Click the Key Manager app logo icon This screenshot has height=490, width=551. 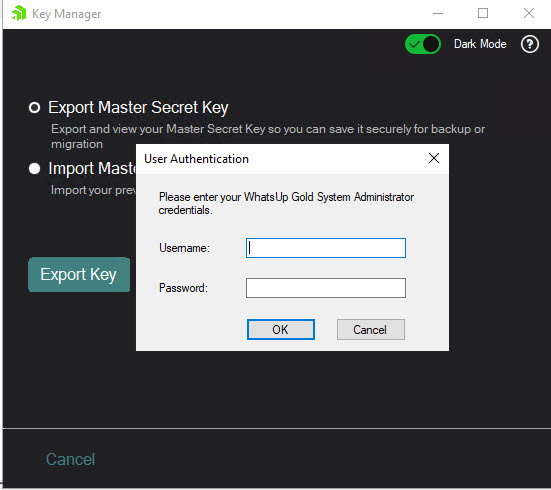(19, 13)
